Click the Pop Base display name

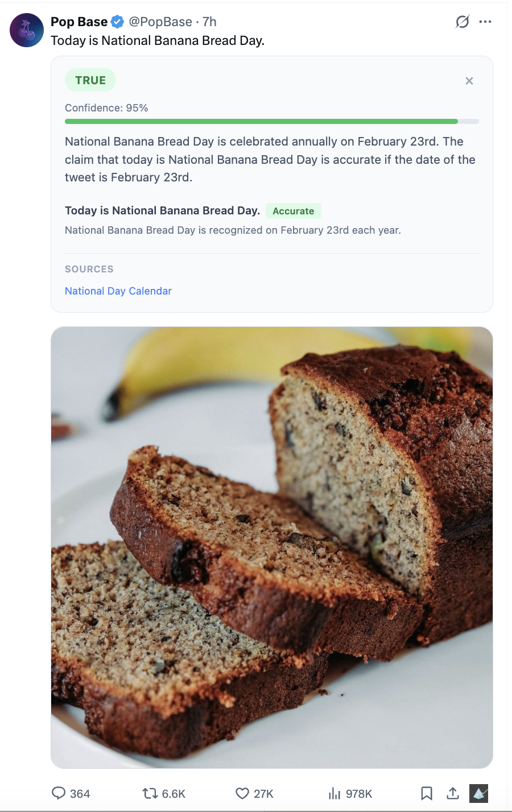(x=79, y=22)
